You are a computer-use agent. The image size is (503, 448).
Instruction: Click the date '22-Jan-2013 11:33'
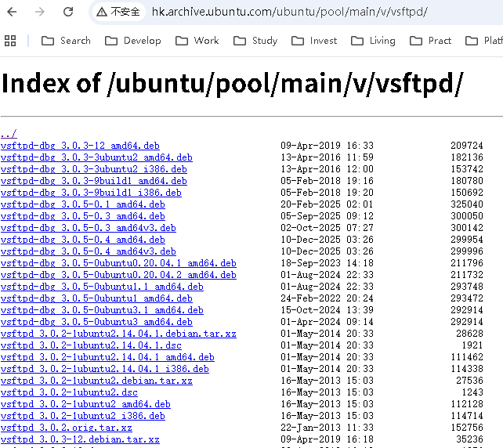click(327, 428)
